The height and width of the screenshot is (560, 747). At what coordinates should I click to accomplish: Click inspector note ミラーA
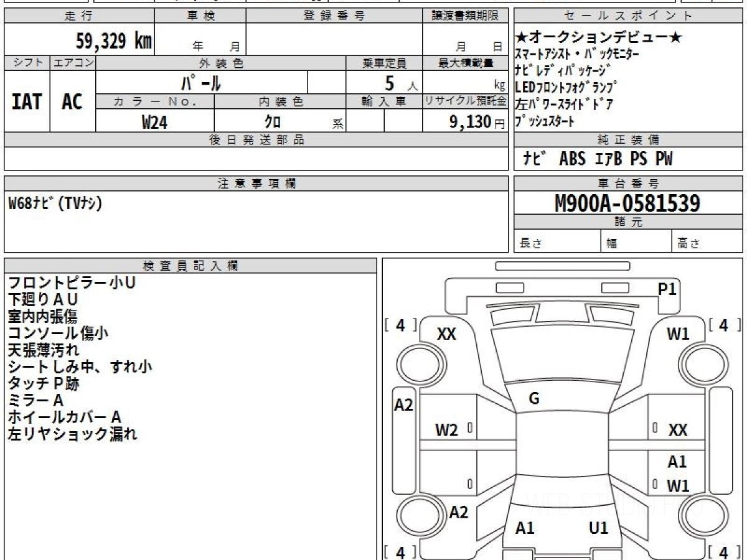click(35, 401)
